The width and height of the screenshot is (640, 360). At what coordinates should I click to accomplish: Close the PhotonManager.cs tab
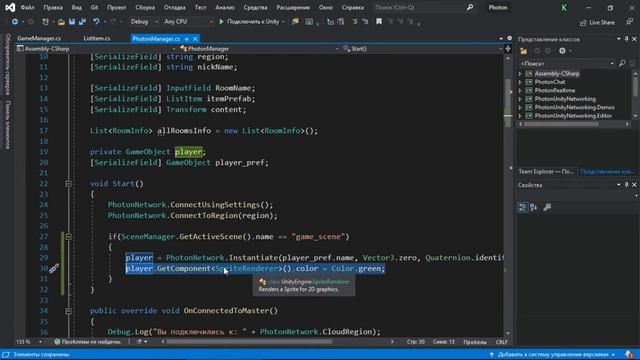[195, 39]
